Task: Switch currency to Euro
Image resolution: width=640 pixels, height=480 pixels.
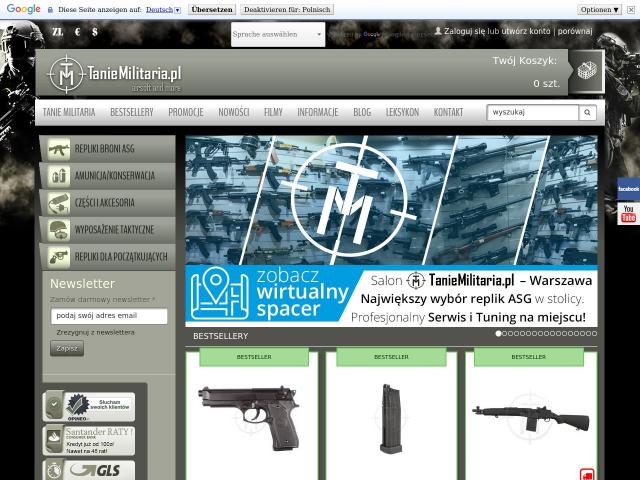Action: pyautogui.click(x=78, y=31)
